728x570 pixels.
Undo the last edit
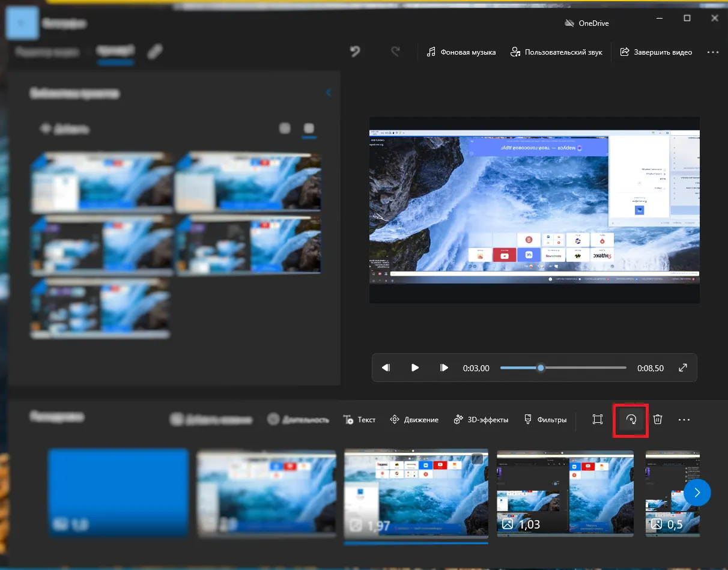(x=355, y=52)
